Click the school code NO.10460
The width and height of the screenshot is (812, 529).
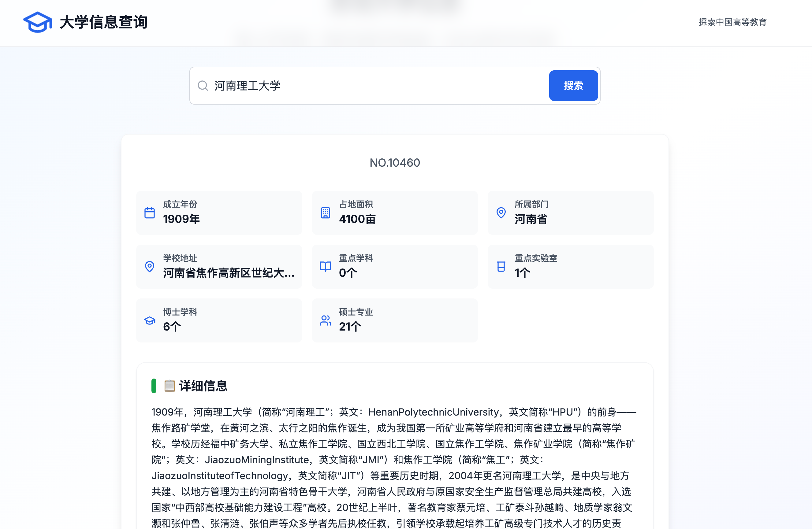[395, 163]
